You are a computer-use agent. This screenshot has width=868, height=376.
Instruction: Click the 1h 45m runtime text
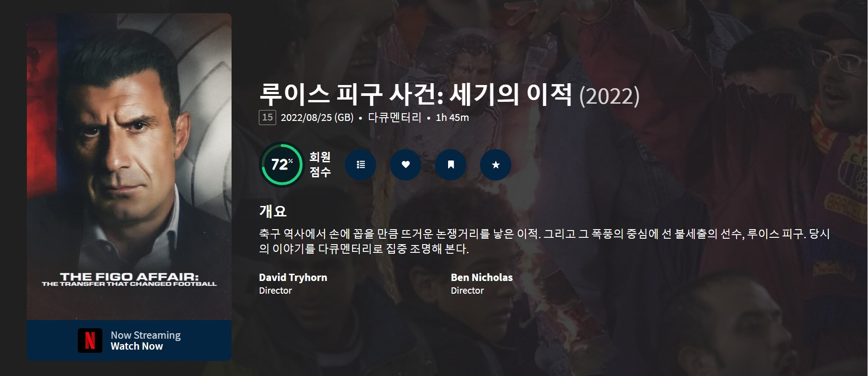click(x=452, y=117)
